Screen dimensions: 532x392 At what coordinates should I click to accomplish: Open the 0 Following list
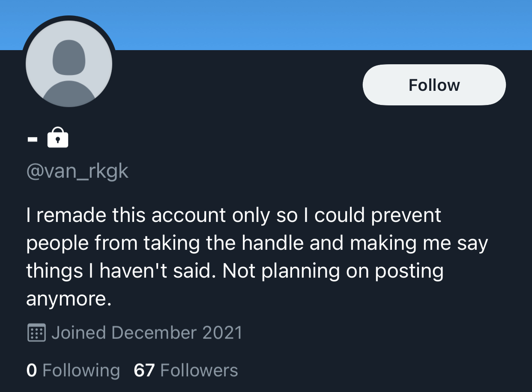[73, 370]
